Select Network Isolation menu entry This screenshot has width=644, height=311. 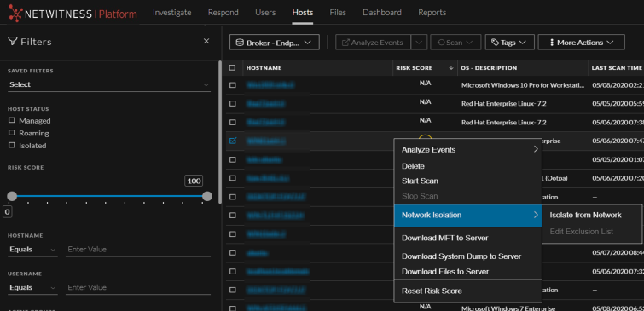[467, 215]
